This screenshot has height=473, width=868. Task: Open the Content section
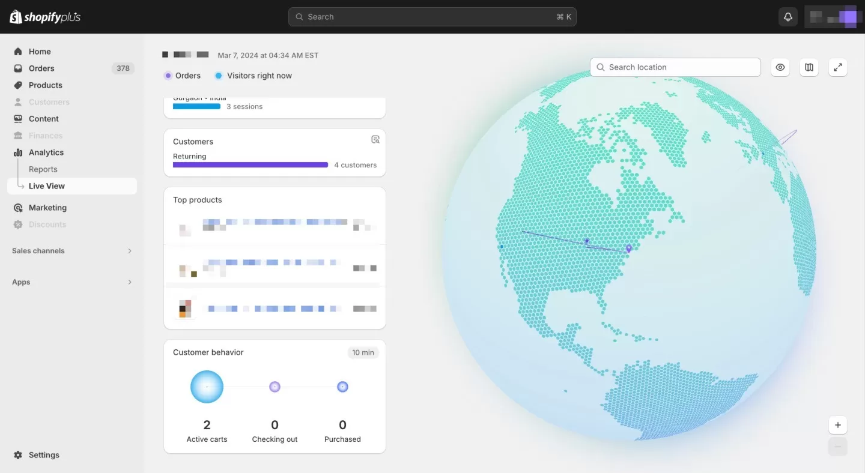tap(44, 119)
